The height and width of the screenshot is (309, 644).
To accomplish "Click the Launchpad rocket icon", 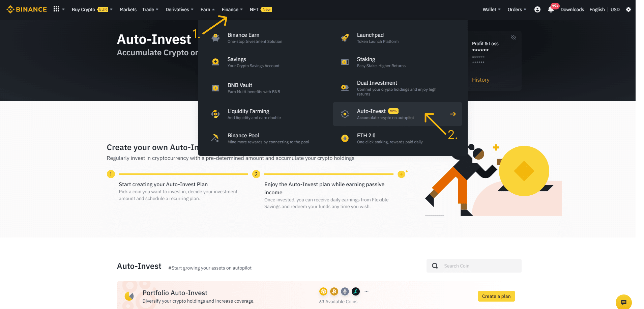I will tap(345, 38).
